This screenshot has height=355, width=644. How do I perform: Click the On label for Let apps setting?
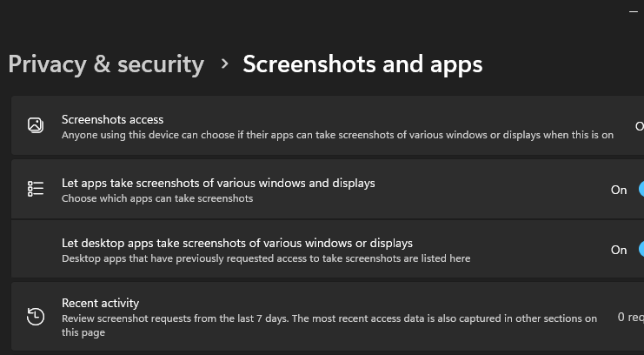[x=619, y=190]
